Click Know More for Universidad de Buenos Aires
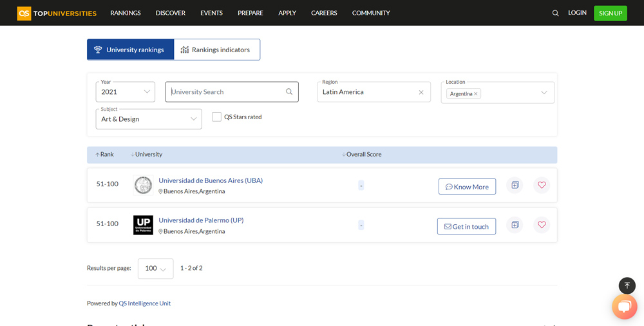The width and height of the screenshot is (644, 326). [x=467, y=187]
